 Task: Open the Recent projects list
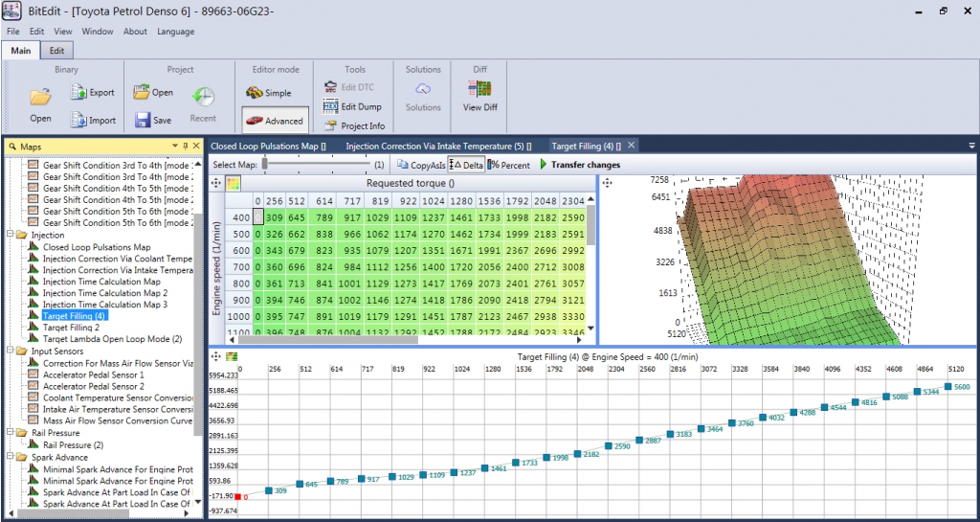click(203, 104)
